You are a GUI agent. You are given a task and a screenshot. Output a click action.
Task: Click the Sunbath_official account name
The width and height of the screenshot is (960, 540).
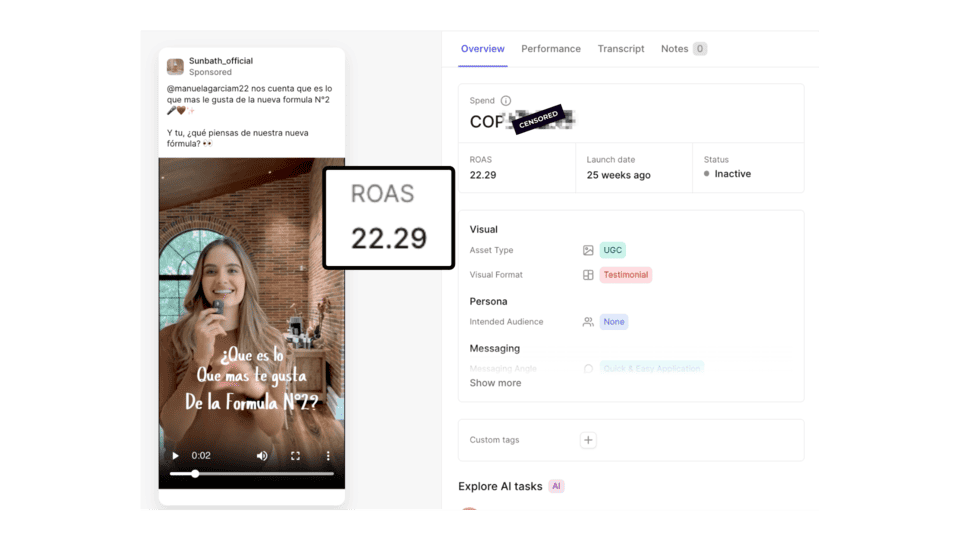(220, 61)
